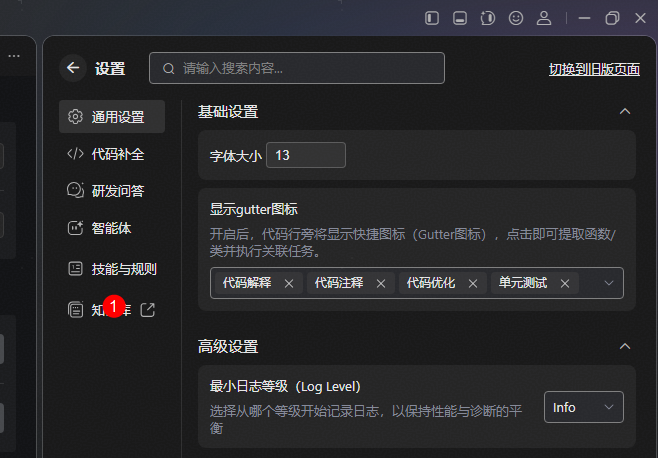Click the 研发问答 chat bubble icon
This screenshot has height=458, width=658.
[x=76, y=191]
